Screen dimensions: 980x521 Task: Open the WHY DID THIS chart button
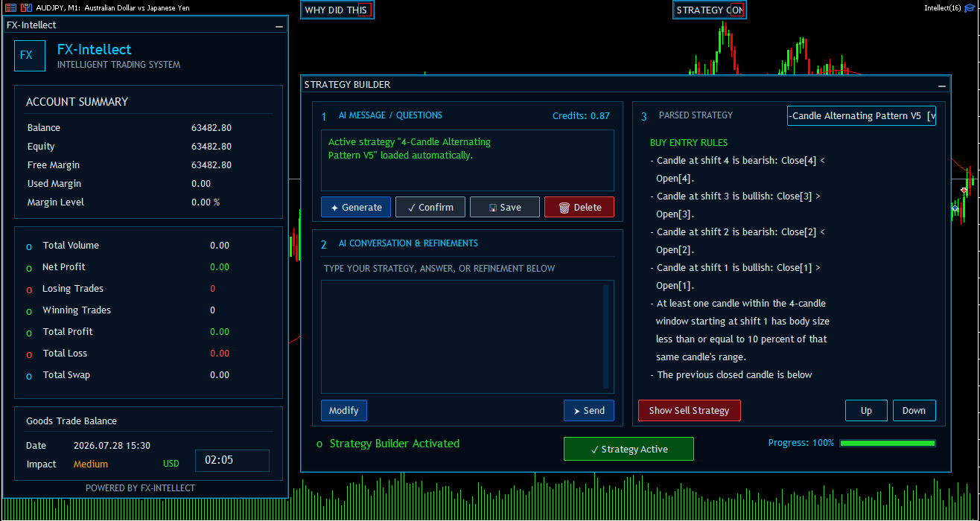click(x=337, y=10)
